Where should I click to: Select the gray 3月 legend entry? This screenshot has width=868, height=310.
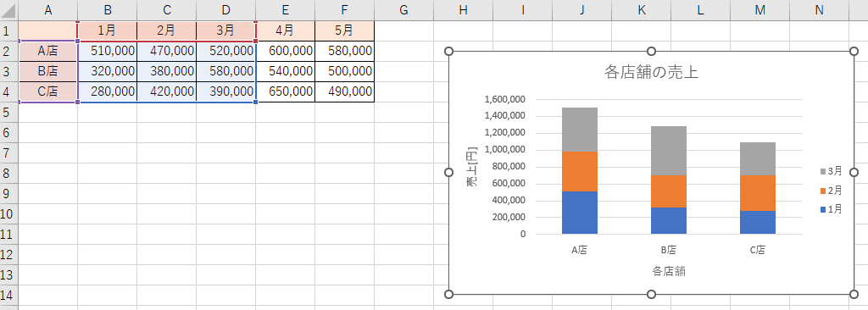831,171
